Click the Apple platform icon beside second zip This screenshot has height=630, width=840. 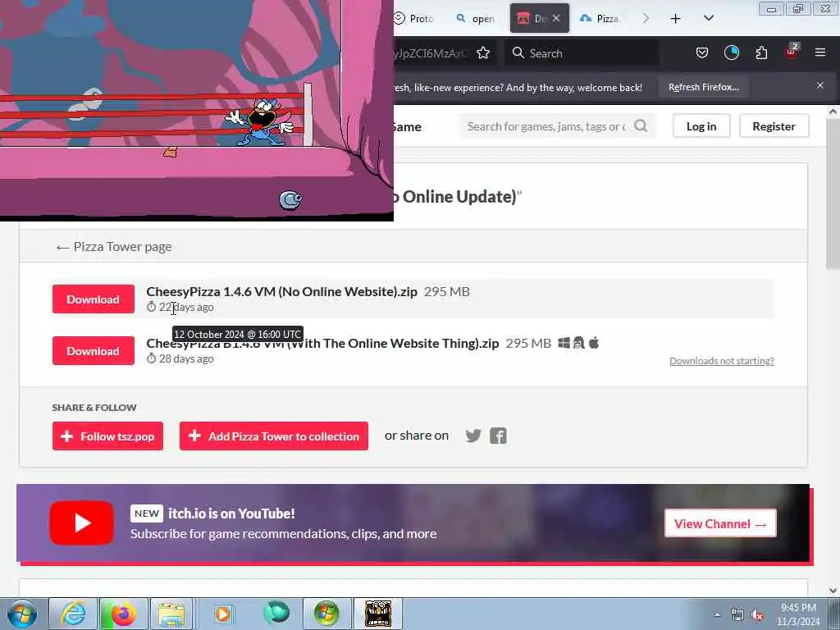click(594, 342)
